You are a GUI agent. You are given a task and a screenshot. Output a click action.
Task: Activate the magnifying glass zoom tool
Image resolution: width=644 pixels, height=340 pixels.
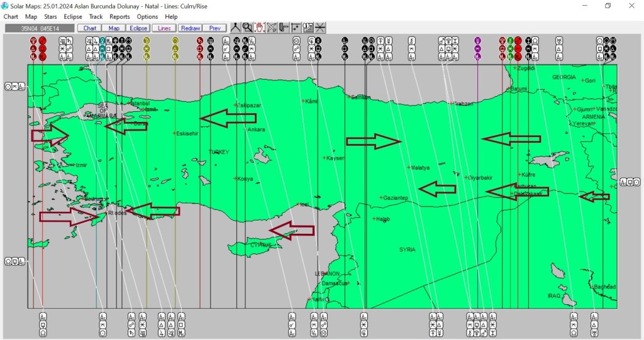click(x=247, y=28)
